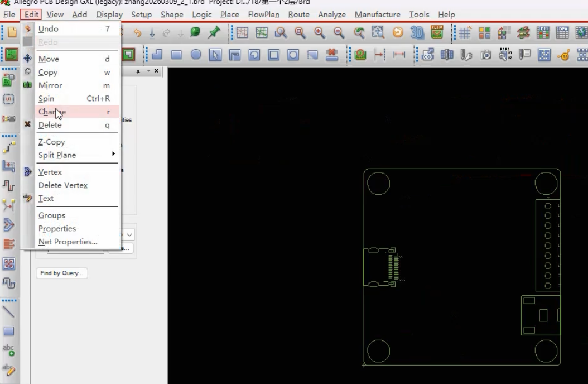Click the Flip Design board icon
The width and height of the screenshot is (588, 384).
pos(437,32)
